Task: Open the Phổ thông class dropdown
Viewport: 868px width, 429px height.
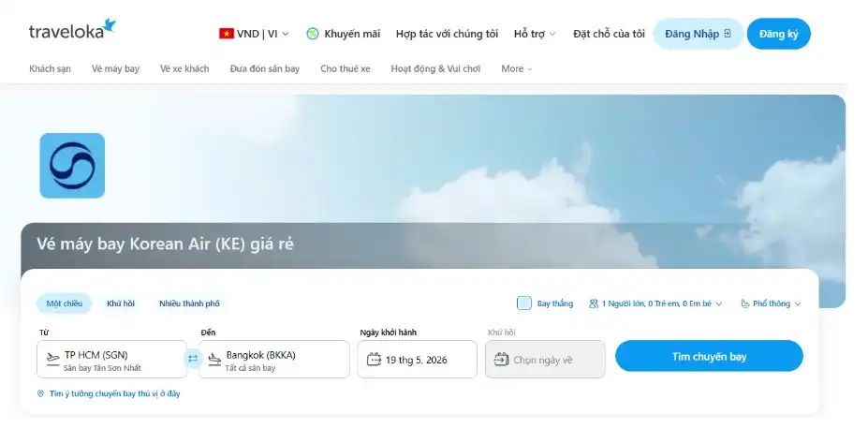Action: [x=772, y=303]
